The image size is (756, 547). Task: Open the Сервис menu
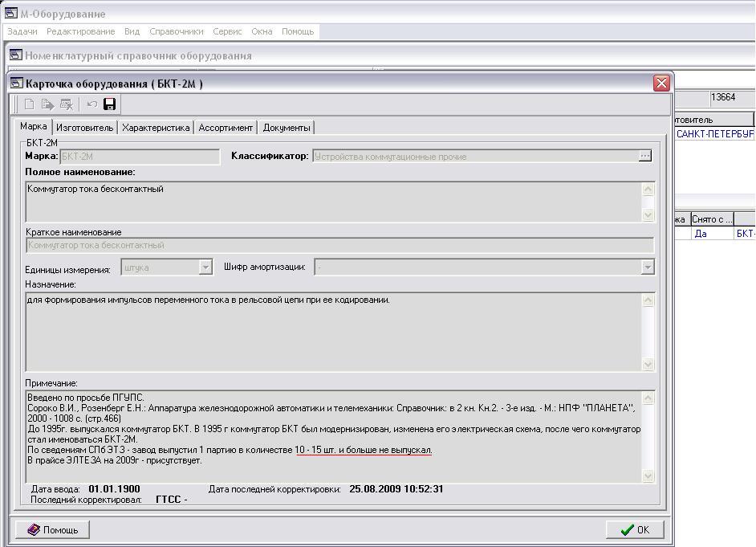tap(227, 31)
